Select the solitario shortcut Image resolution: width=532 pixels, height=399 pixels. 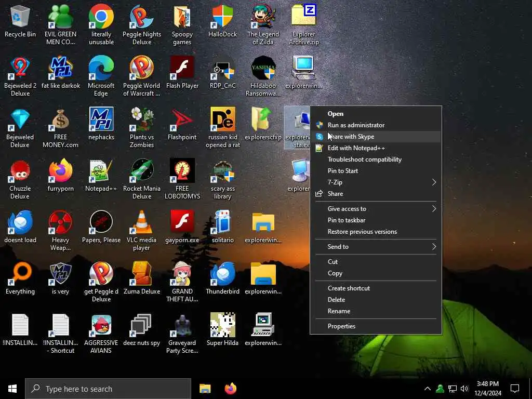(x=222, y=227)
